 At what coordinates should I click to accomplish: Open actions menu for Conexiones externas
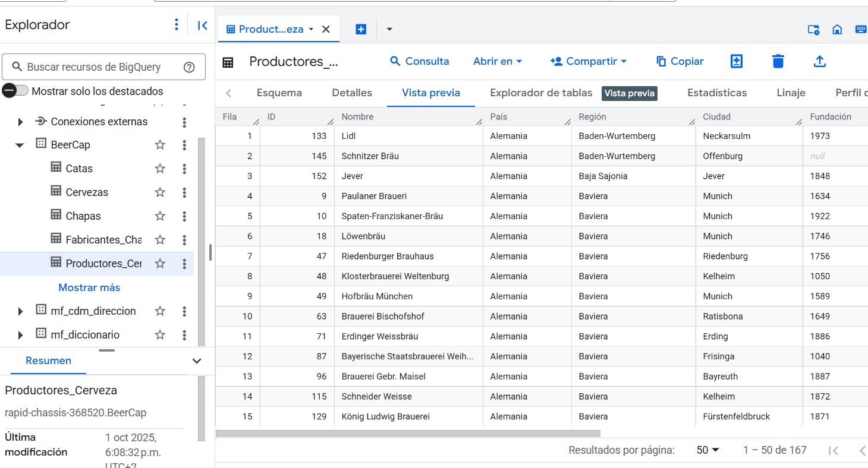184,122
